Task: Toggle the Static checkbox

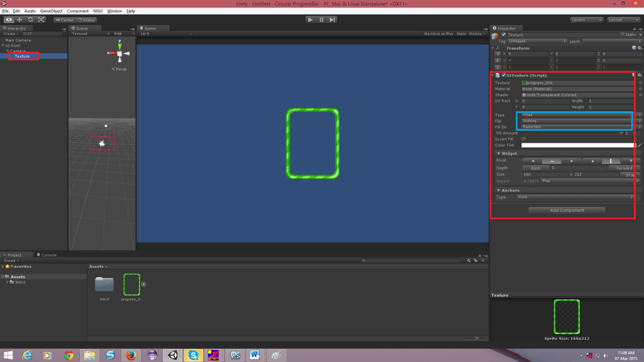Action: [622, 35]
